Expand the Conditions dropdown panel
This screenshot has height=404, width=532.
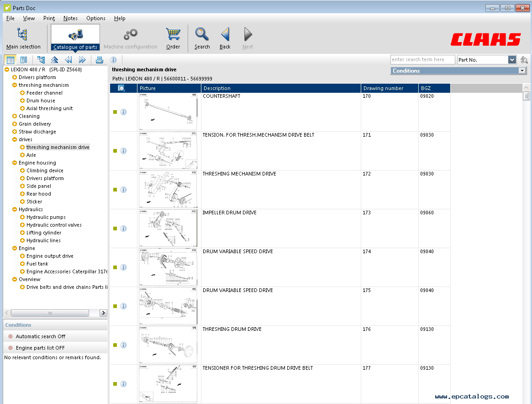tap(522, 70)
